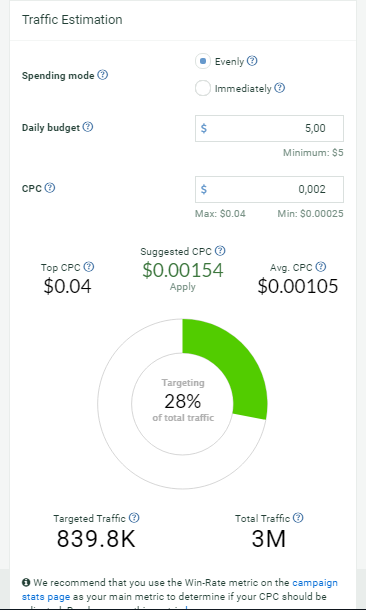Select the Immediately spending mode radio button
The image size is (366, 610).
coord(203,88)
